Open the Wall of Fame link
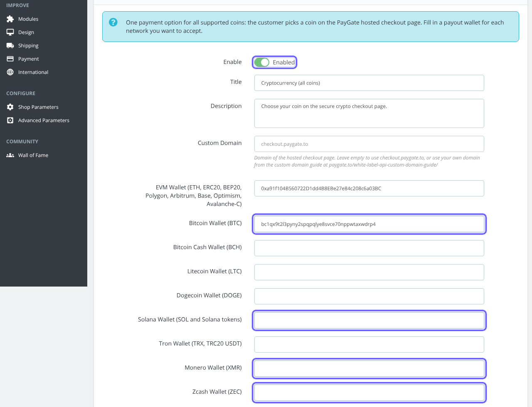 (33, 155)
